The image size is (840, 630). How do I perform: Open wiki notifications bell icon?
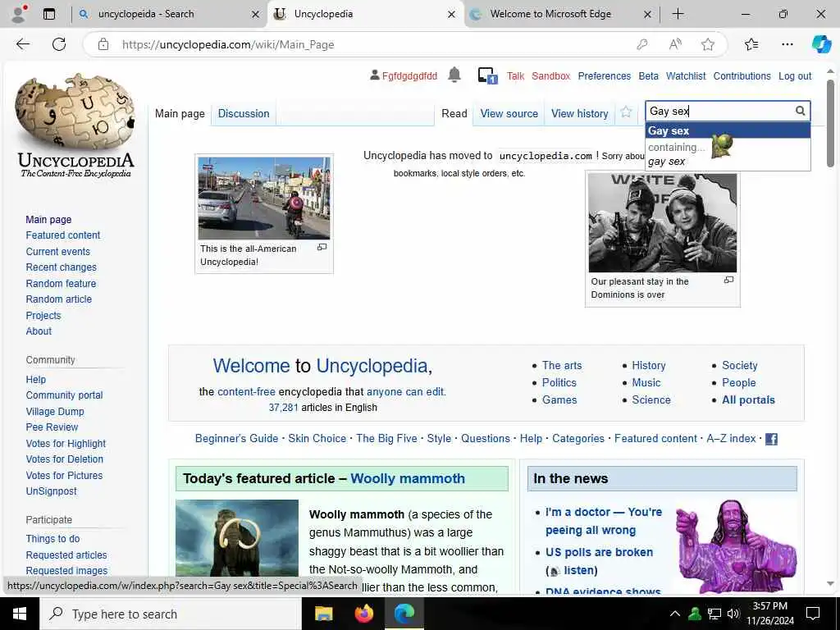pyautogui.click(x=454, y=75)
